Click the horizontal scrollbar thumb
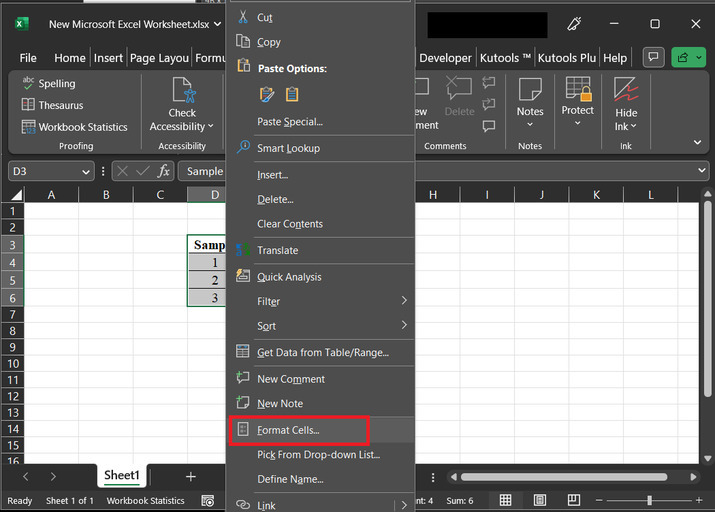Image resolution: width=715 pixels, height=512 pixels. (x=564, y=477)
